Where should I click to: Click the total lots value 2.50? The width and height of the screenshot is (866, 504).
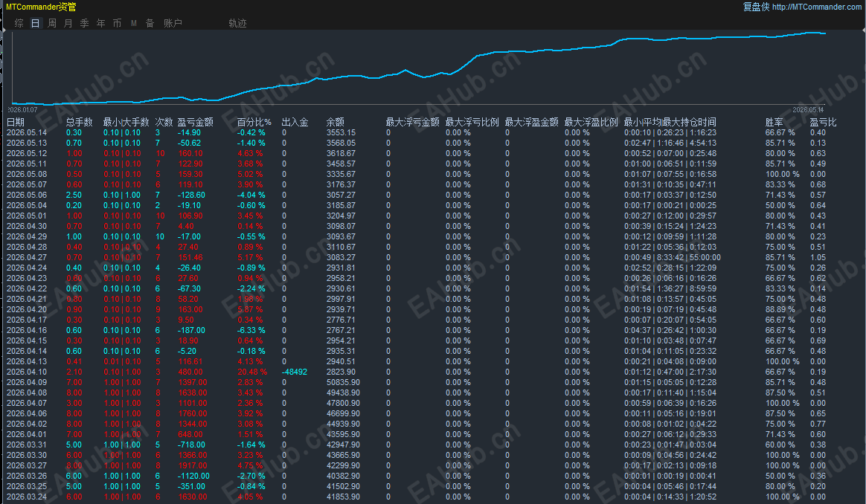(x=74, y=195)
